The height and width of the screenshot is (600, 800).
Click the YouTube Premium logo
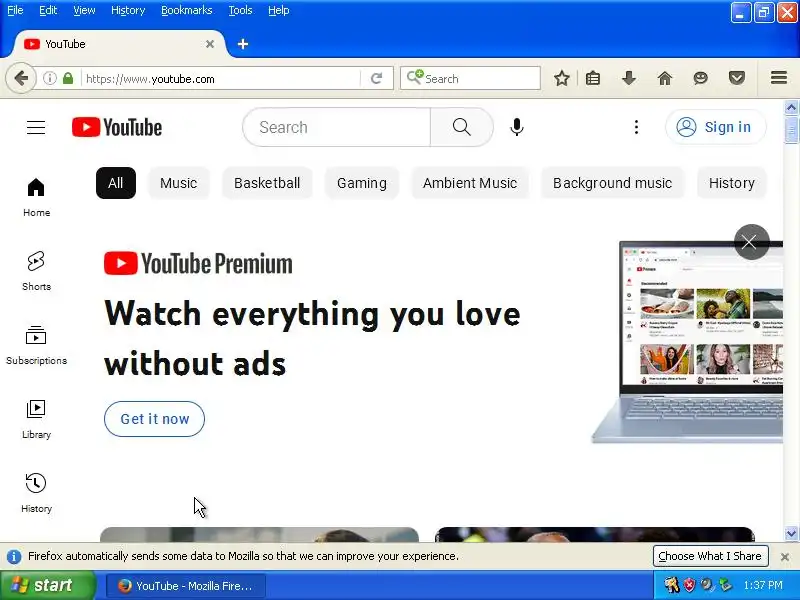198,263
